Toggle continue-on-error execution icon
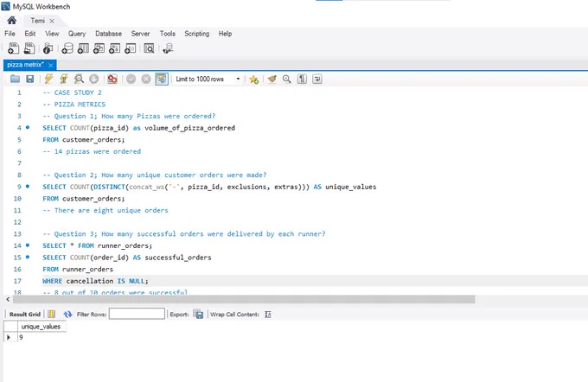Viewport: 588px width, 382px height. click(112, 79)
